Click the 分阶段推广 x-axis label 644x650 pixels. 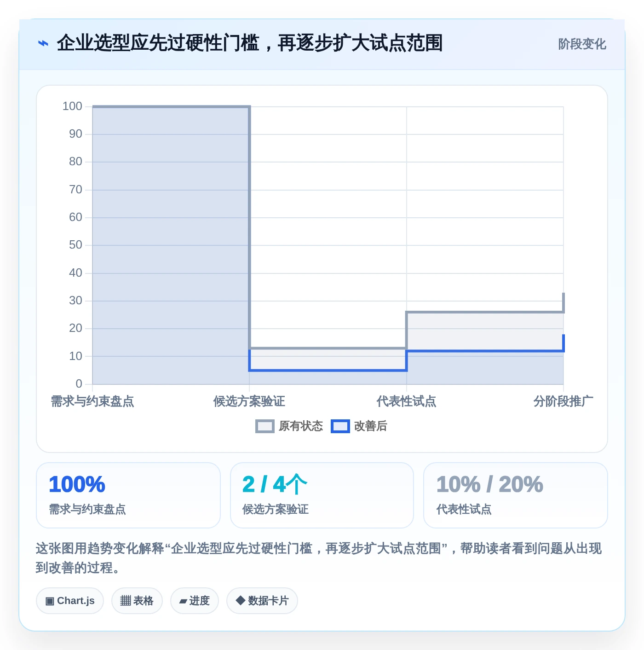tap(563, 401)
